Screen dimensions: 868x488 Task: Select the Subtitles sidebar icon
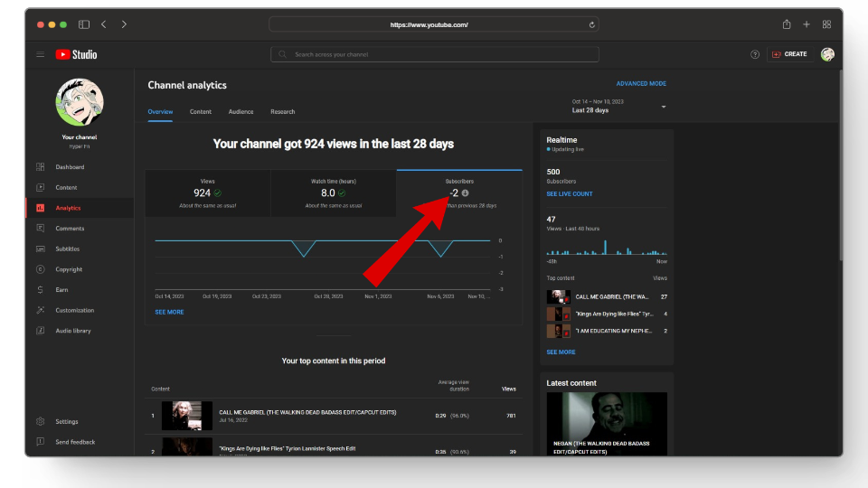coord(41,249)
